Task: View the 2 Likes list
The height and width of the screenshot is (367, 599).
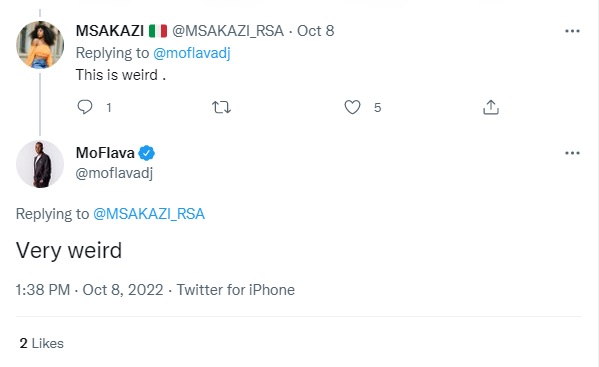Action: point(42,343)
